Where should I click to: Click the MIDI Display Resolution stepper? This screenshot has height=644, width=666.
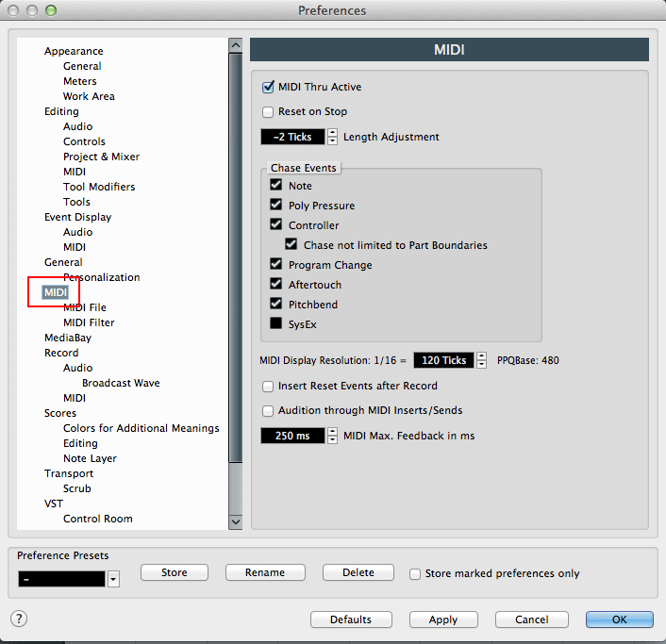coord(481,360)
